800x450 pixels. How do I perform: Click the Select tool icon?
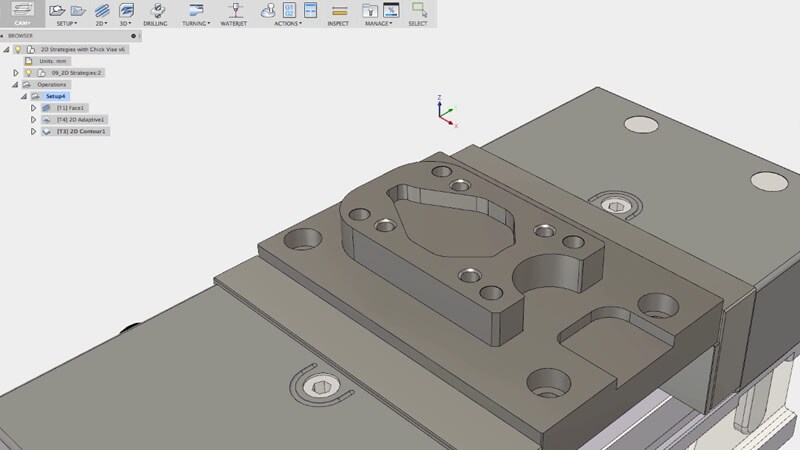(418, 10)
